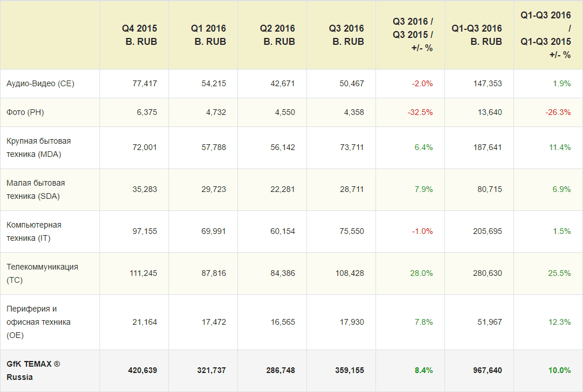
Task: Click the Телекоммуникация (TC) row label
Action: click(42, 273)
